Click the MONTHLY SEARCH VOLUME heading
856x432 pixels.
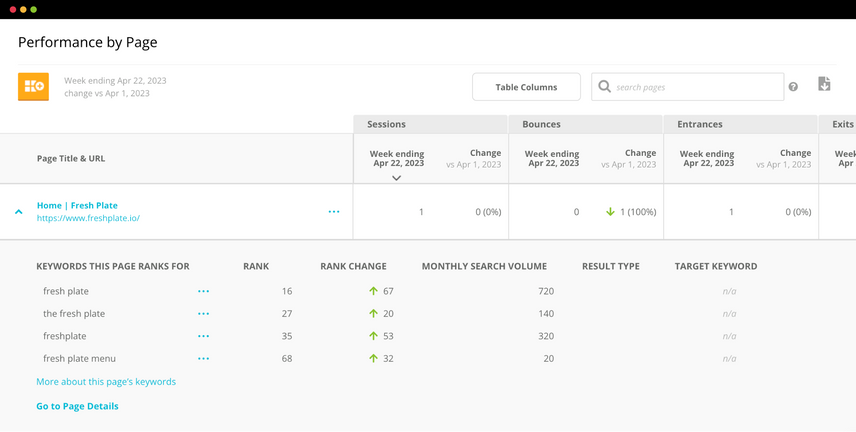(484, 267)
